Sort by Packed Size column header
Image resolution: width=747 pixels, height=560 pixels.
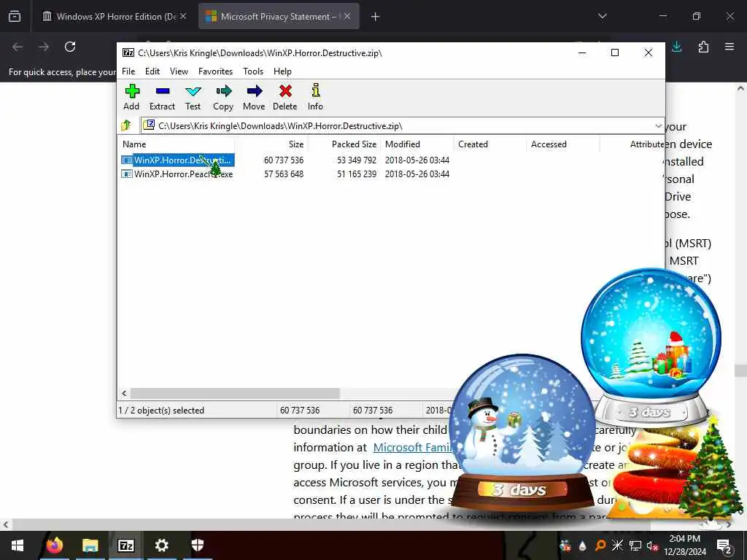344,144
